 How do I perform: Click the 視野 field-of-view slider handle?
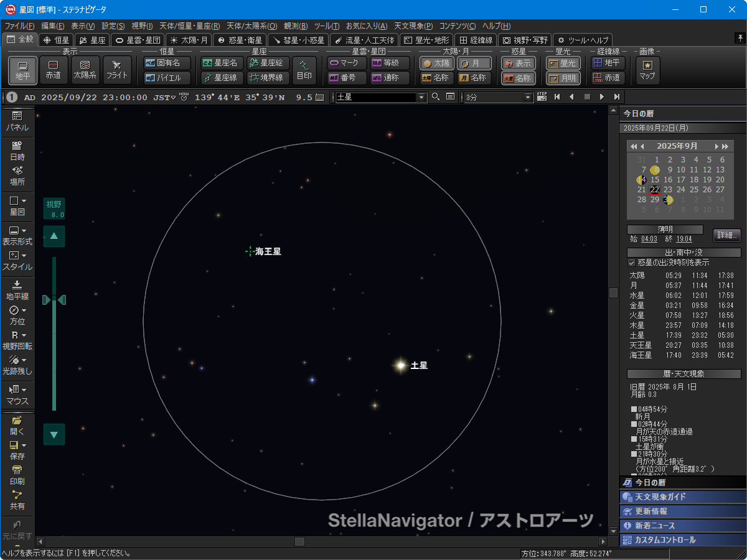point(54,300)
